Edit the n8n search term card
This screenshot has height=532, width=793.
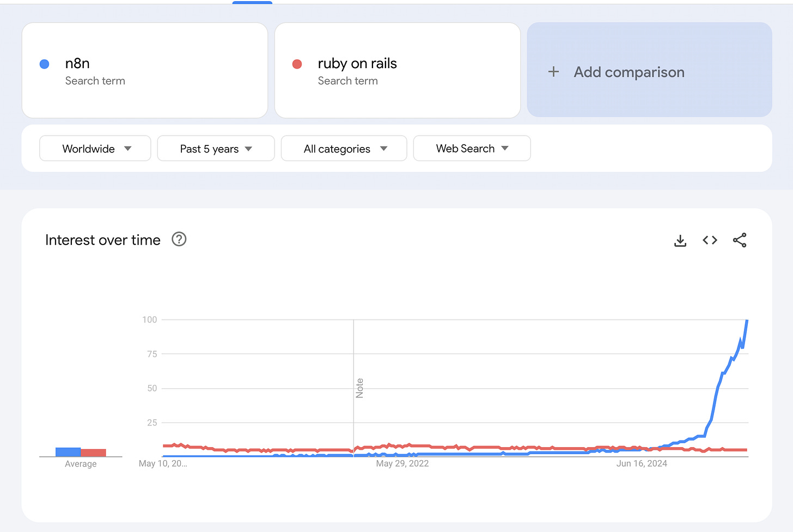tap(145, 70)
